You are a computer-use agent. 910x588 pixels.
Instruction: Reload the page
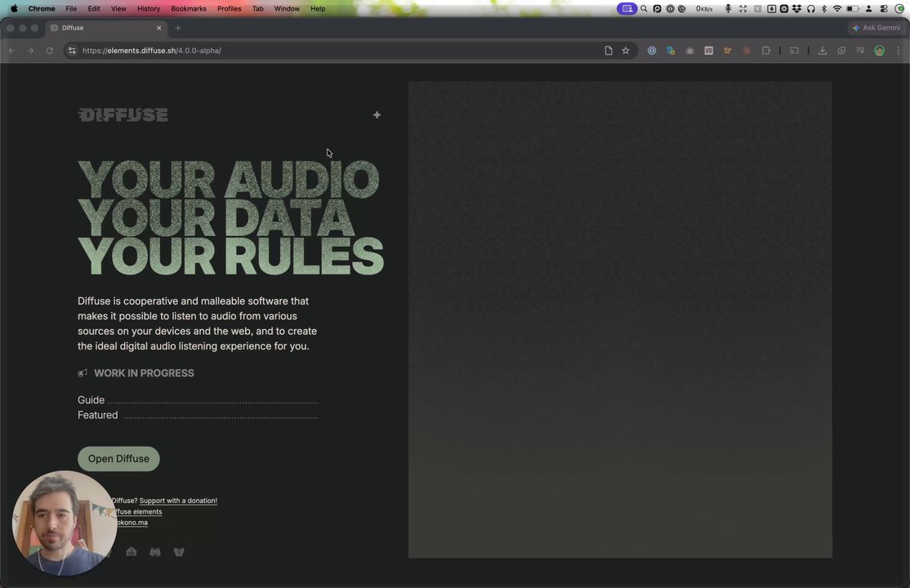click(49, 51)
